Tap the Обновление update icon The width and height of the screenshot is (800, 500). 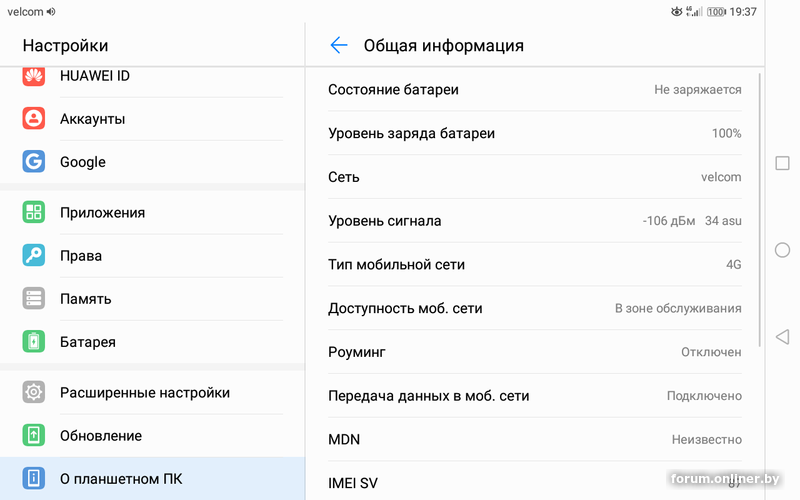pos(34,435)
